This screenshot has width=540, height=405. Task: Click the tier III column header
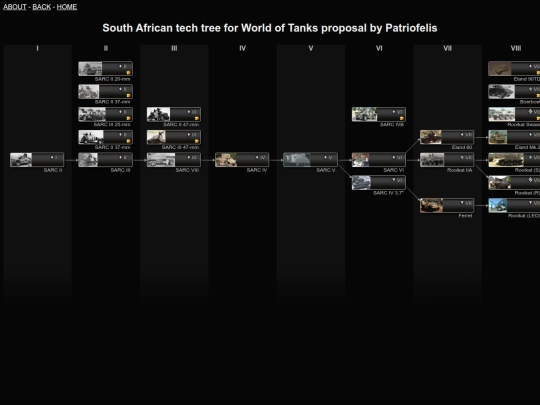[174, 48]
